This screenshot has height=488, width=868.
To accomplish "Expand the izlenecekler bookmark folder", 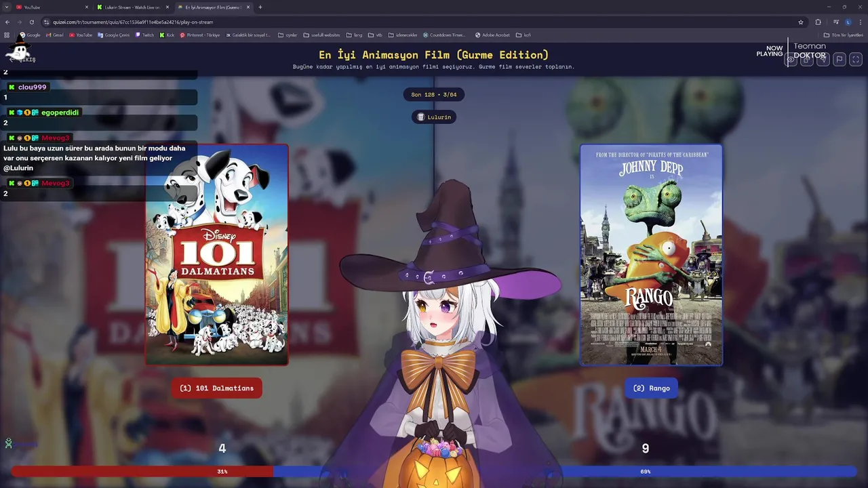I will point(403,35).
